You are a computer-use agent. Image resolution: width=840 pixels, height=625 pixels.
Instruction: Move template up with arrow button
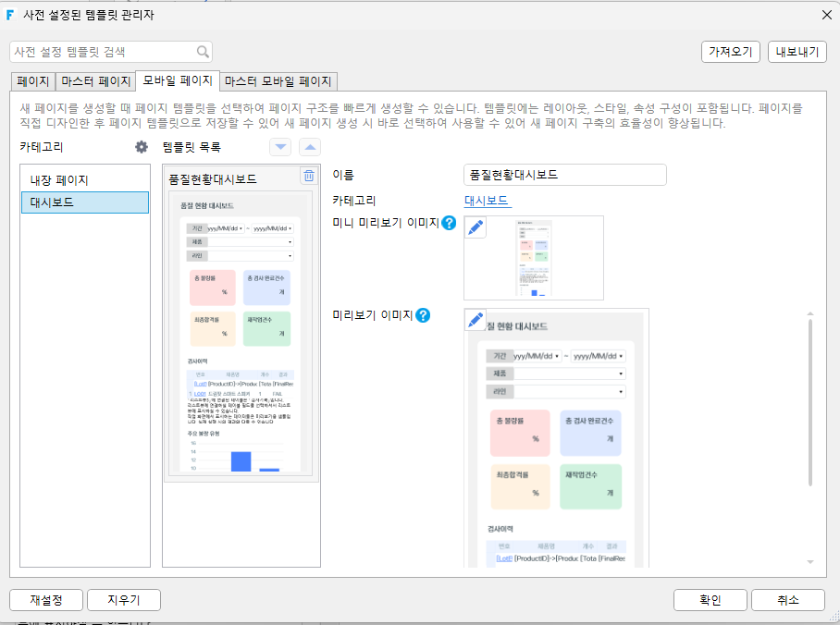[310, 147]
